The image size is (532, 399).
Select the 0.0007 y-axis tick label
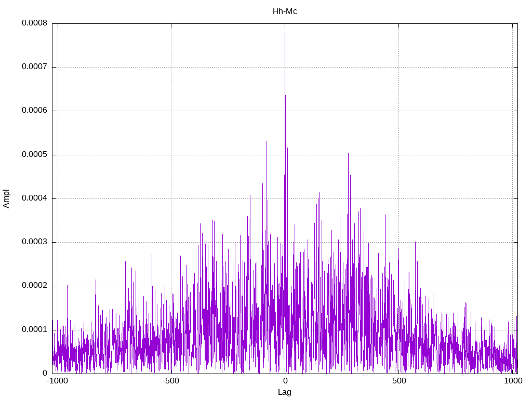point(35,66)
